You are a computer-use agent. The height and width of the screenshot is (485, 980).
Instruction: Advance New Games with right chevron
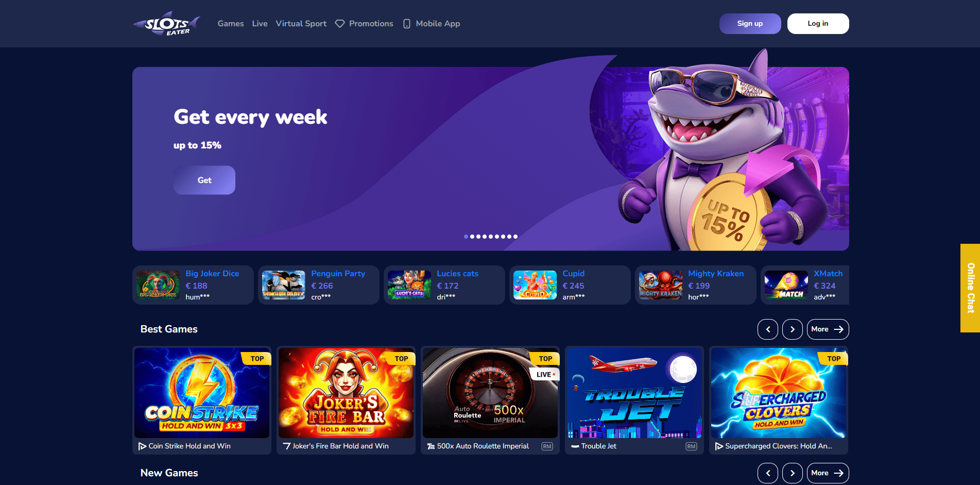tap(793, 473)
